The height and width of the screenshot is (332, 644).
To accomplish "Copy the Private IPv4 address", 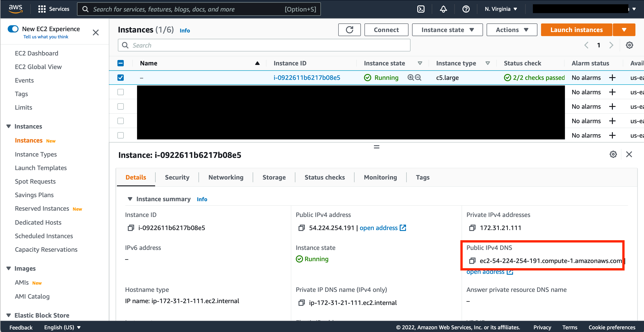I will 472,228.
